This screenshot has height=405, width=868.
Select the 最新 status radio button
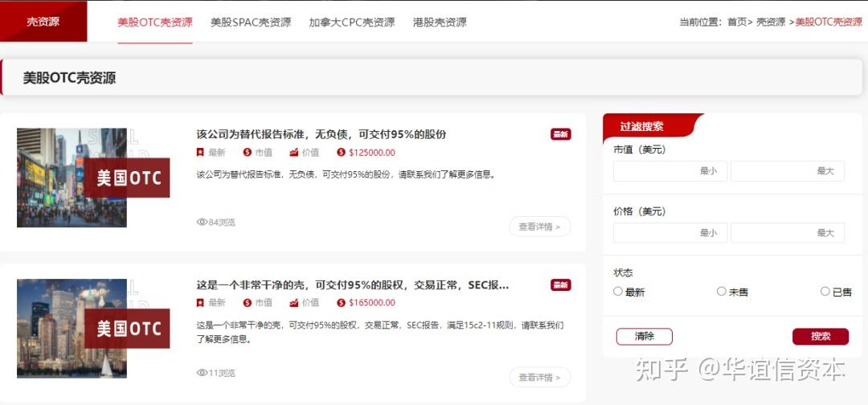coord(618,292)
